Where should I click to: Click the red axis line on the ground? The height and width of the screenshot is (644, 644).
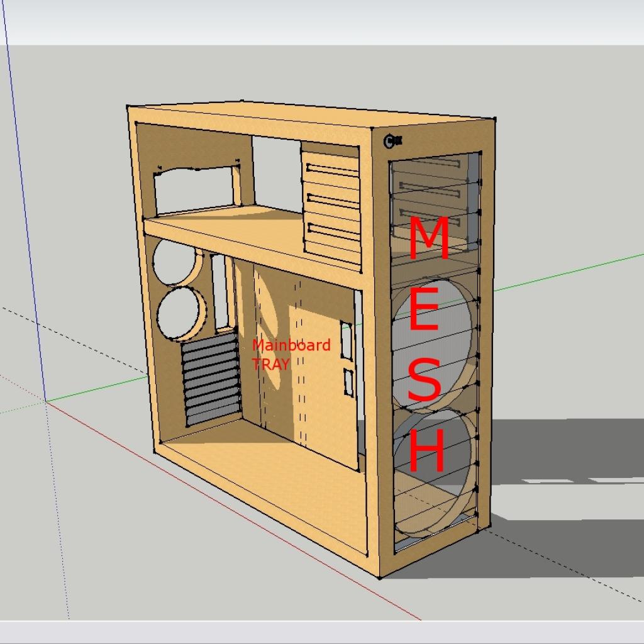click(x=233, y=511)
